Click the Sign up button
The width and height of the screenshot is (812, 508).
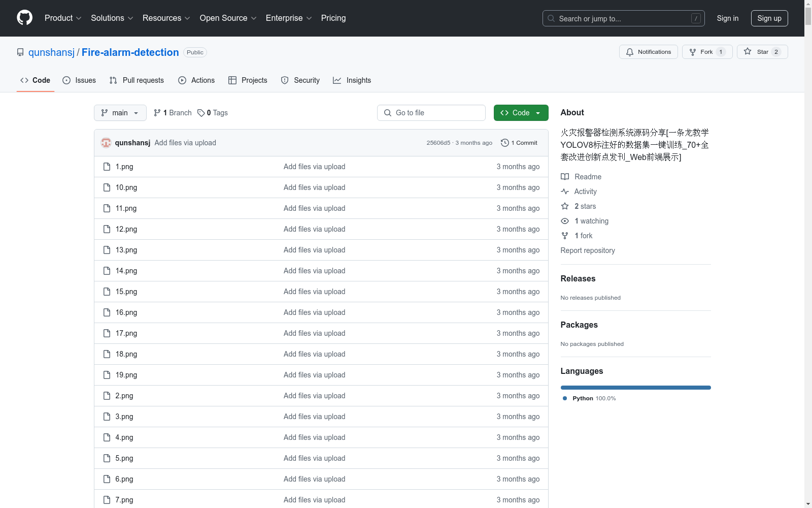tap(769, 18)
